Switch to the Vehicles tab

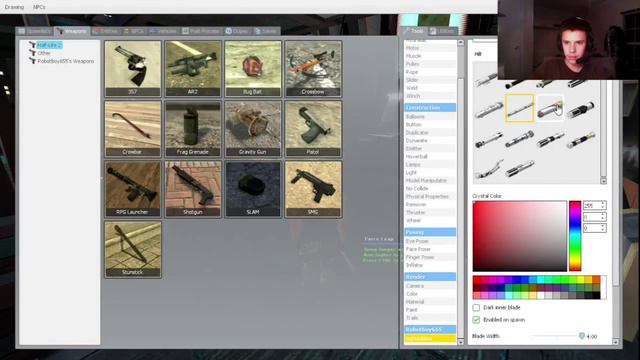(163, 31)
